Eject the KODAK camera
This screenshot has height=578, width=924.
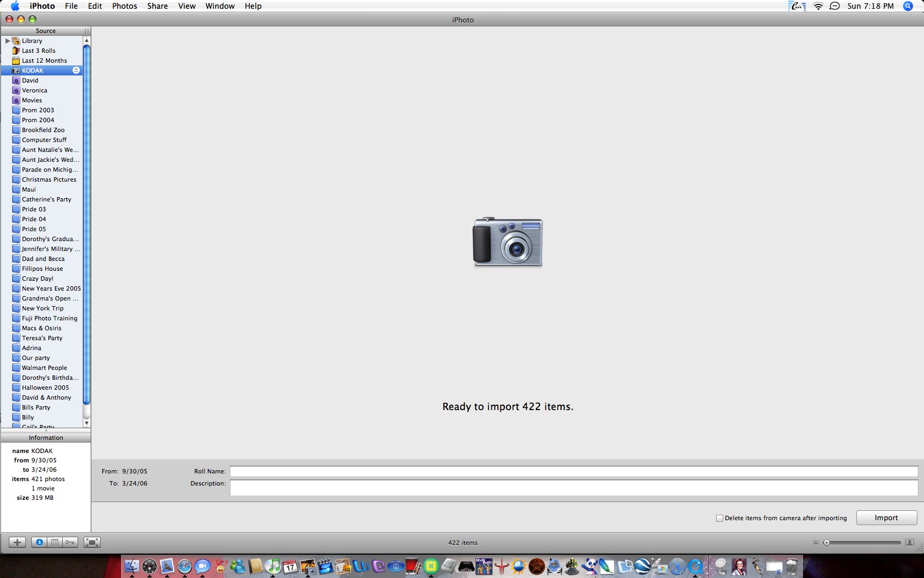point(76,70)
